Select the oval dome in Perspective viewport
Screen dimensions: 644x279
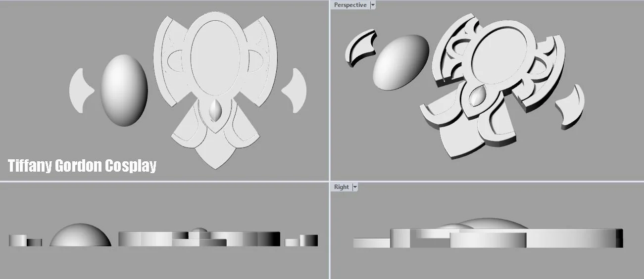click(400, 62)
